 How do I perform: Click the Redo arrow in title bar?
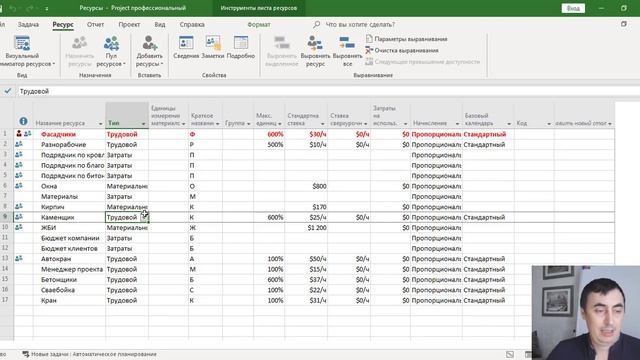30,8
